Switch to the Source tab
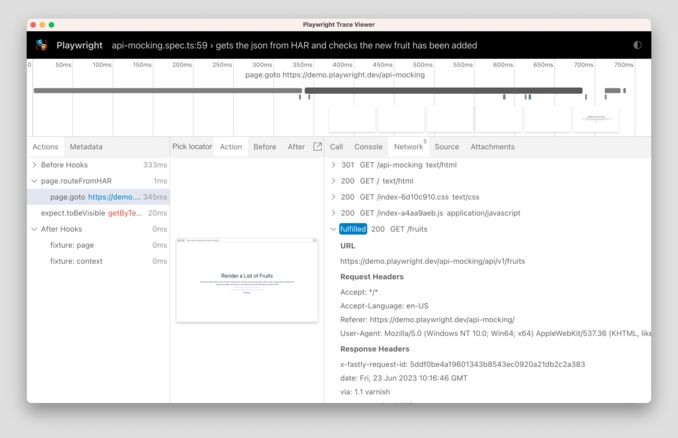The image size is (678, 438). pos(446,147)
